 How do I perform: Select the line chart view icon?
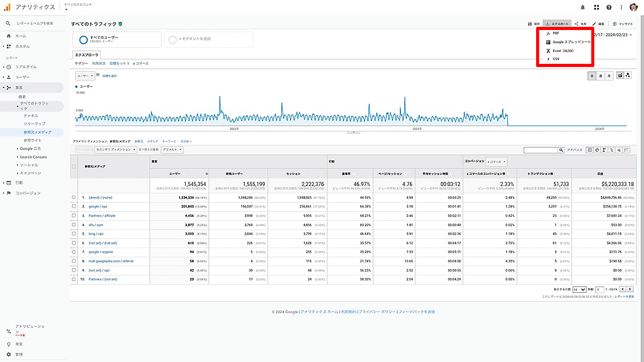point(620,76)
